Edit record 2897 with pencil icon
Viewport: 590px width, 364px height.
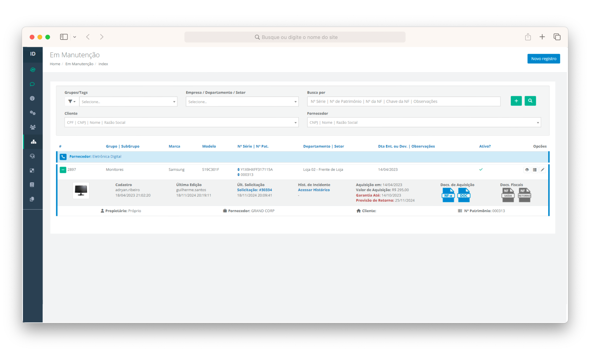point(543,170)
